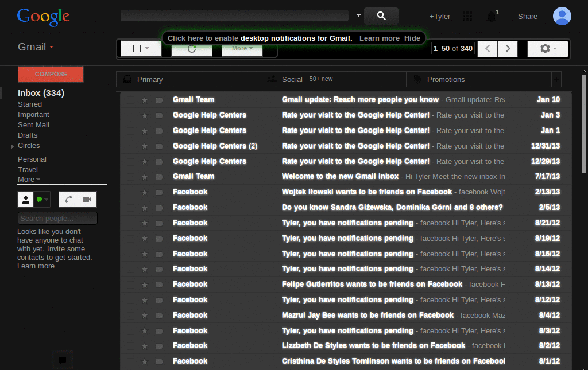Open the Travel label
The width and height of the screenshot is (588, 370).
28,170
